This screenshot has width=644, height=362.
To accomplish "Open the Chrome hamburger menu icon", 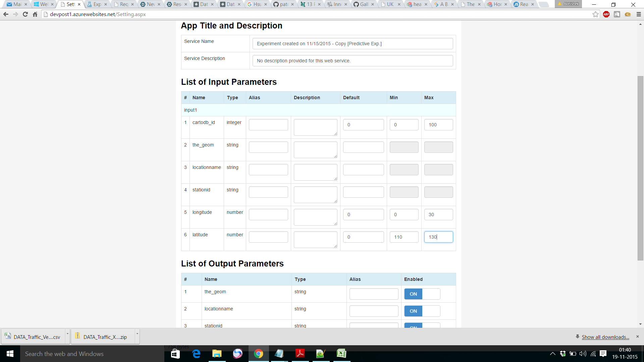I will (639, 14).
